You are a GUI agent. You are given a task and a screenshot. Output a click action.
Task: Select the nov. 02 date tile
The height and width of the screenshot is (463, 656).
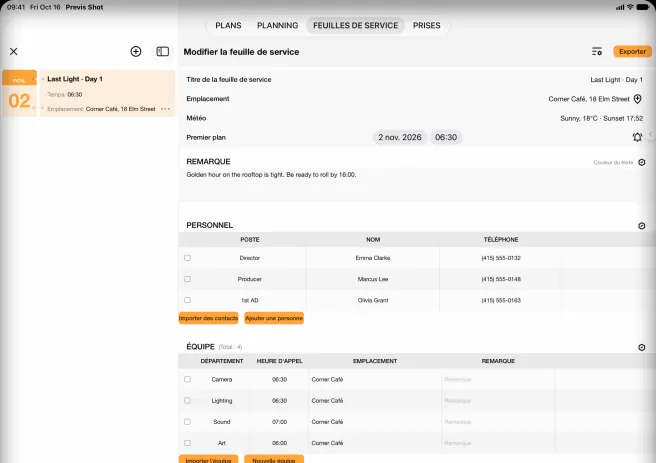pyautogui.click(x=19, y=93)
